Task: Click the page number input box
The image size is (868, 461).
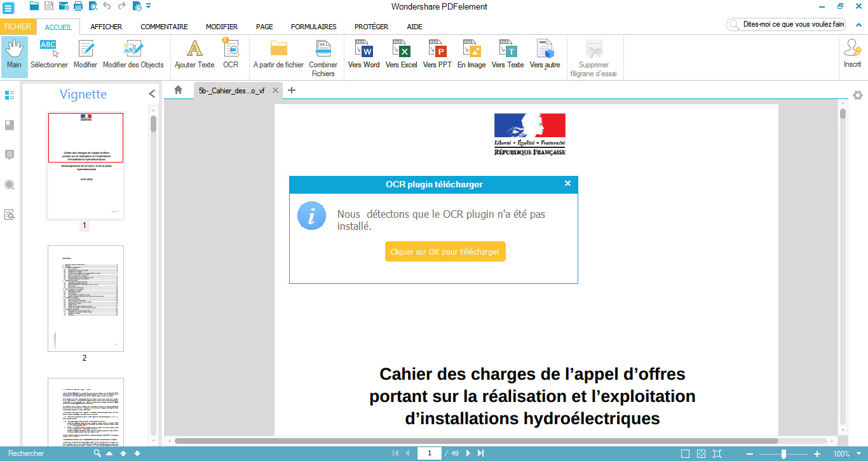Action: tap(430, 453)
